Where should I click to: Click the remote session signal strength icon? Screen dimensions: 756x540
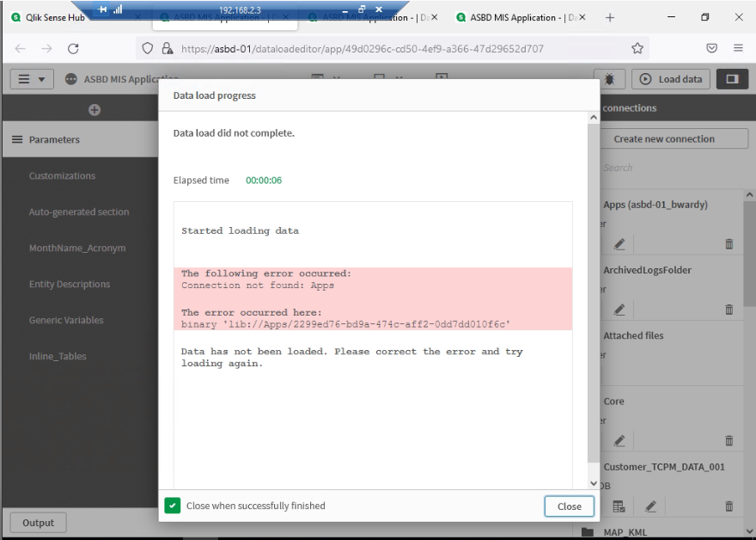pyautogui.click(x=118, y=9)
